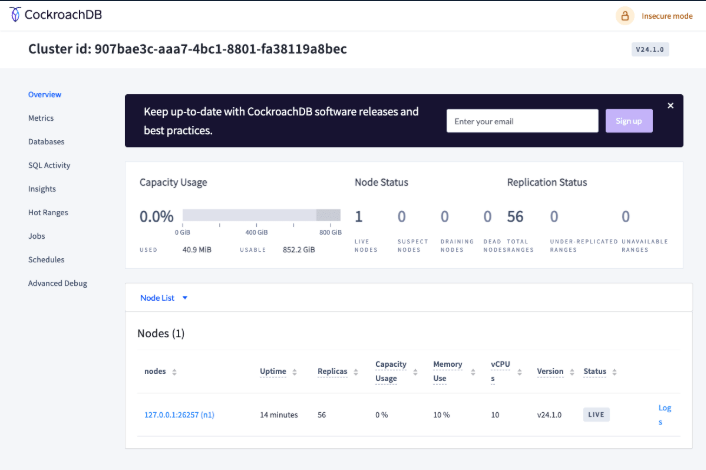
Task: Close the email signup banner
Action: click(670, 105)
